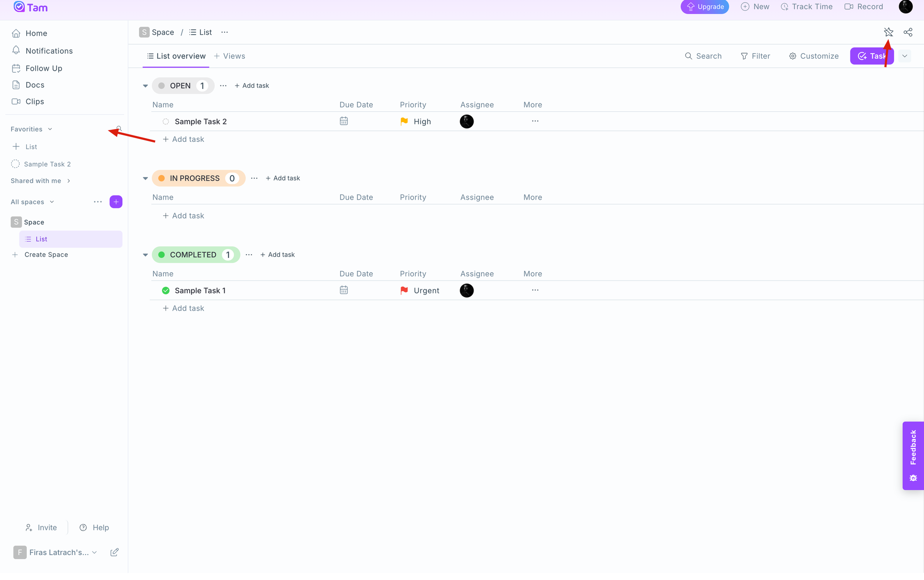Click the share icon in the header
The width and height of the screenshot is (924, 580).
pos(908,32)
